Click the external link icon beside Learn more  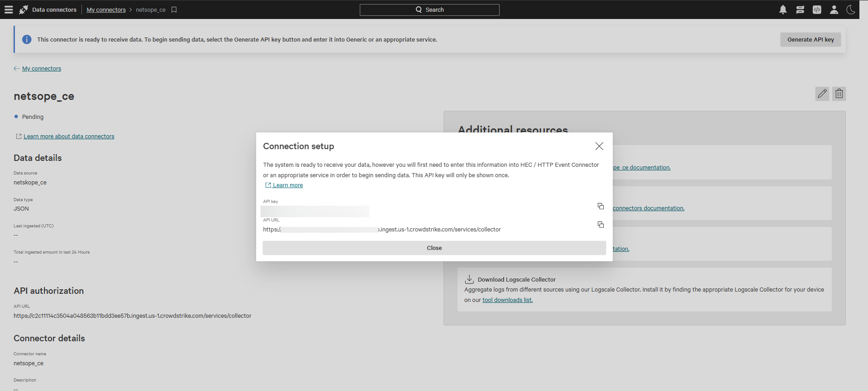(268, 185)
